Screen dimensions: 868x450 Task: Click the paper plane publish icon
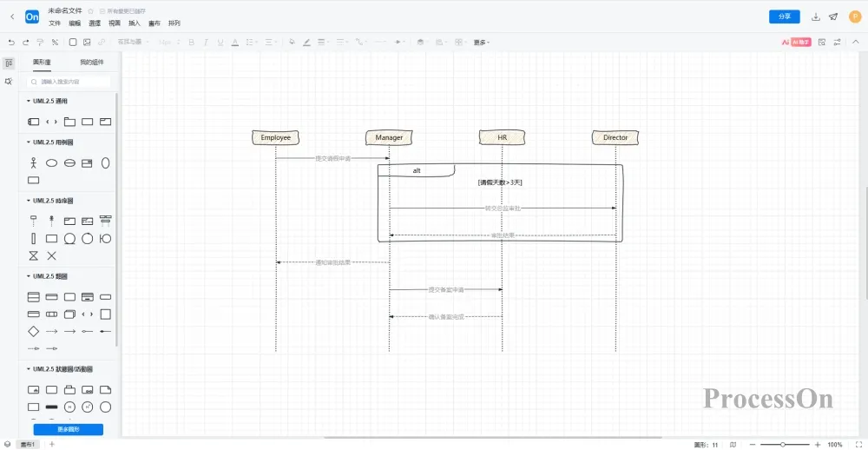[833, 17]
